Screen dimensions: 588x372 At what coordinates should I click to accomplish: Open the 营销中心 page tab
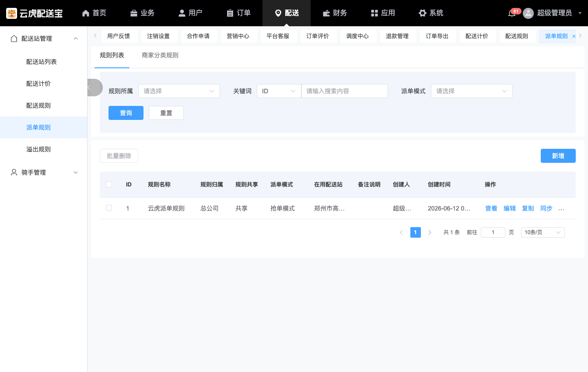pos(238,36)
